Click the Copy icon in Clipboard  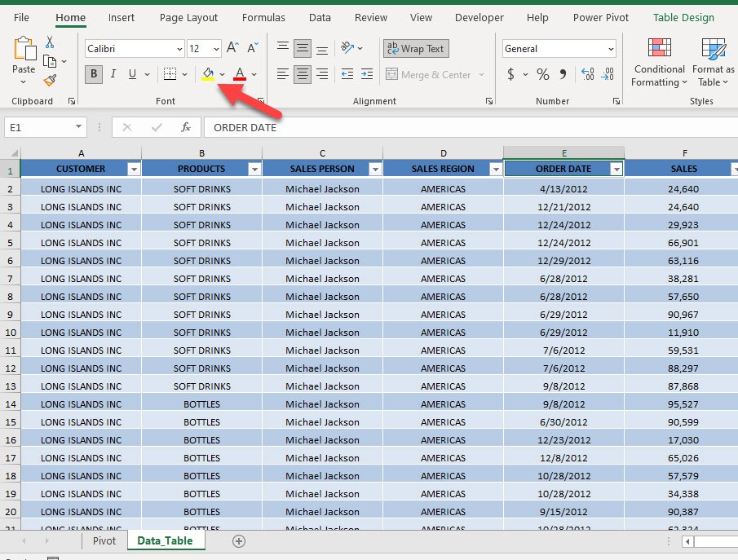pyautogui.click(x=50, y=61)
